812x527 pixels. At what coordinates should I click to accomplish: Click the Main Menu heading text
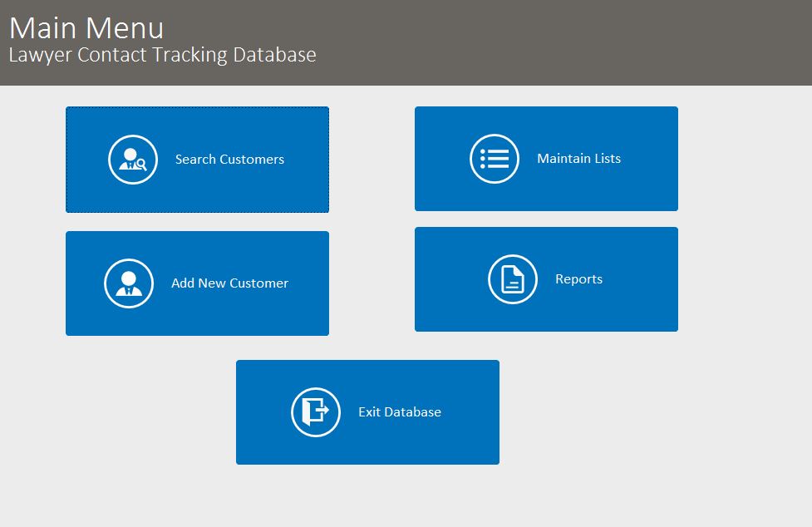(x=86, y=28)
